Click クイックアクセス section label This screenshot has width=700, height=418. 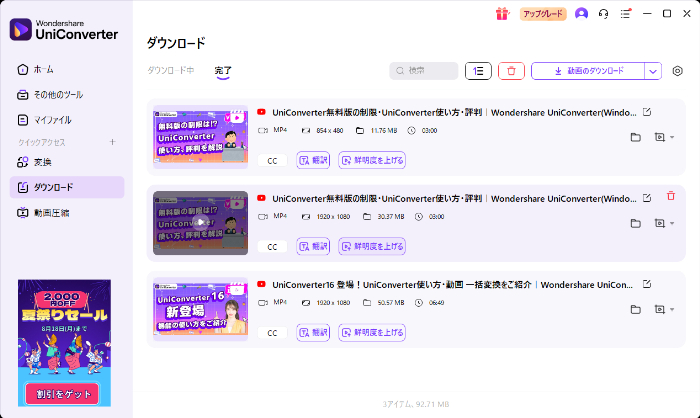point(42,142)
